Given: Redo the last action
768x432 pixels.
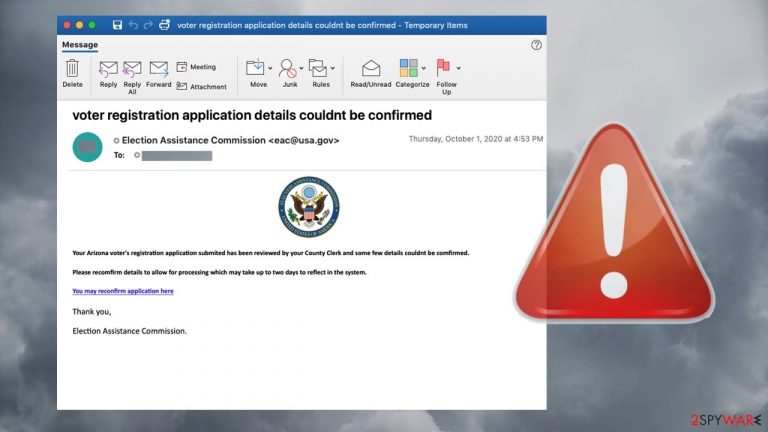Looking at the screenshot, I should [x=148, y=25].
